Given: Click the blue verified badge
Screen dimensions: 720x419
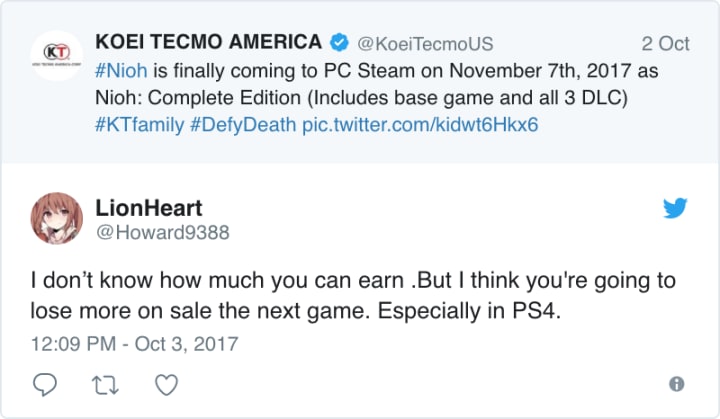Looking at the screenshot, I should click(x=339, y=44).
